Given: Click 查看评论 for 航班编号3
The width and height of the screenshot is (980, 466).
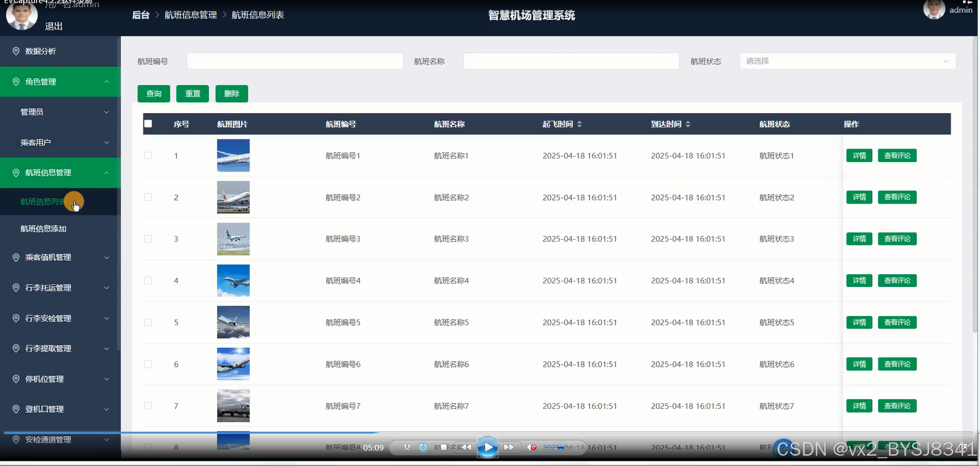Looking at the screenshot, I should pyautogui.click(x=897, y=239).
